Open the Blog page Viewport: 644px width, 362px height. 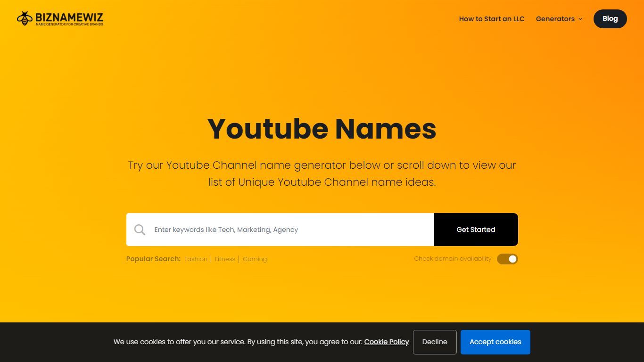pos(610,19)
